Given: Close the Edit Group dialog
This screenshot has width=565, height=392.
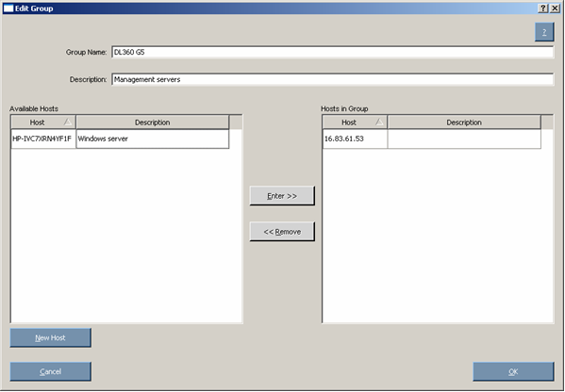Looking at the screenshot, I should [555, 8].
